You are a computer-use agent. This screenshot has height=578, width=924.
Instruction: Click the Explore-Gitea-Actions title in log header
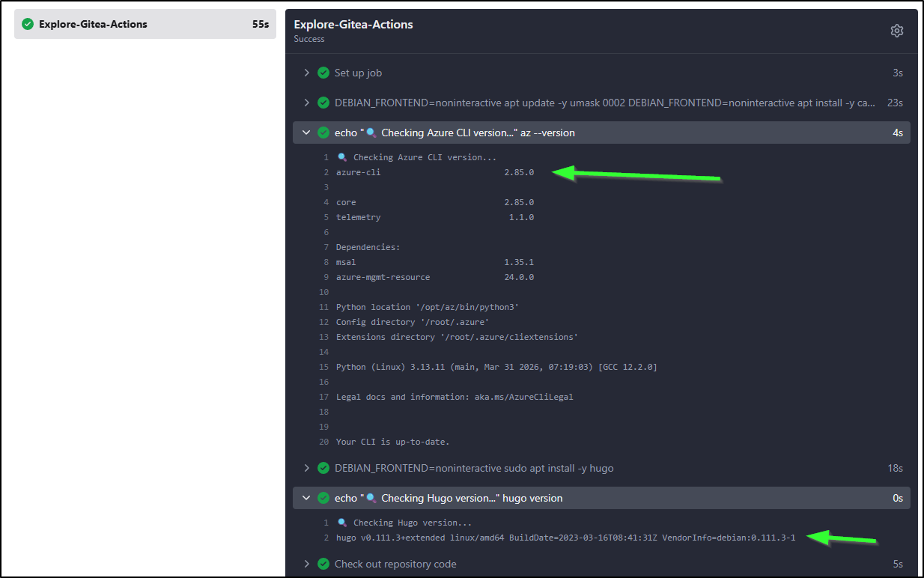click(x=353, y=24)
